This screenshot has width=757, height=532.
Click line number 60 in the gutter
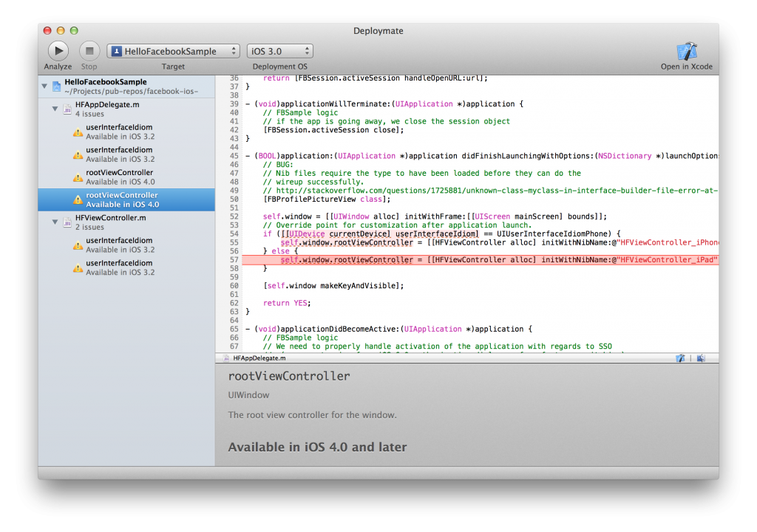coord(234,286)
